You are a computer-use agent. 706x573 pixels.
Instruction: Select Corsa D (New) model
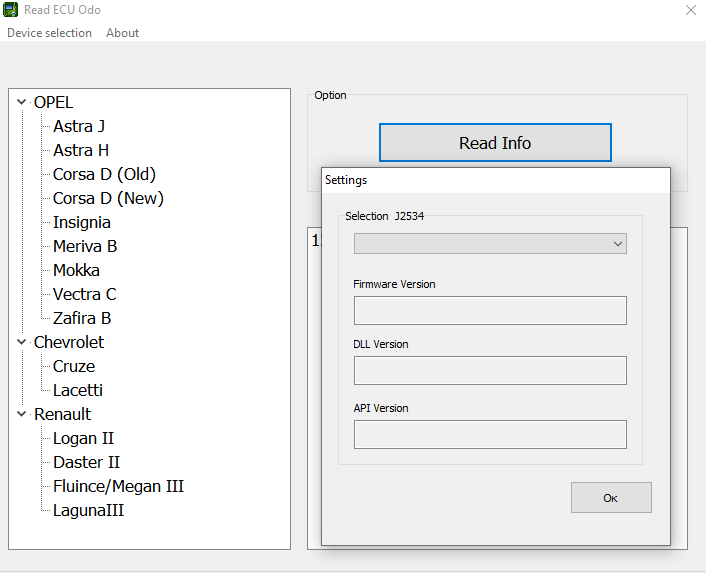coord(108,198)
